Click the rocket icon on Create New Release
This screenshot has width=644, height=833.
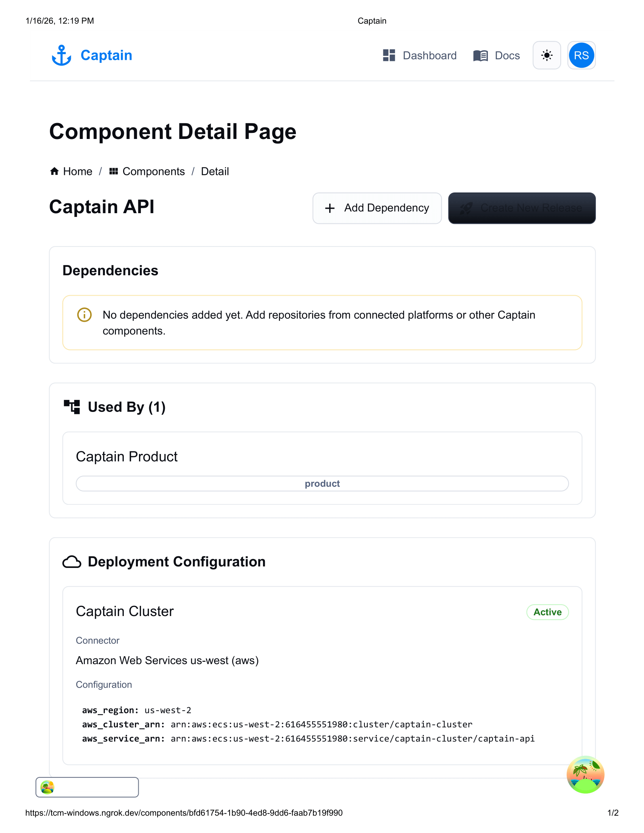tap(466, 208)
